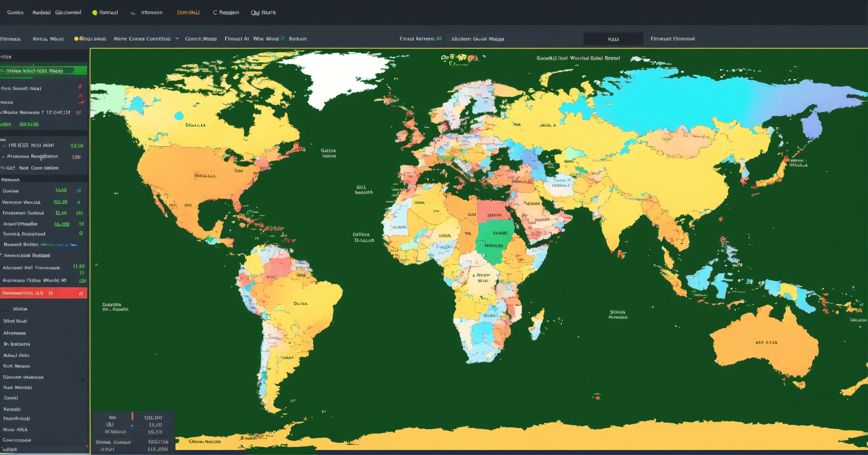Click red icon on Fom Gomot Nsal row
This screenshot has height=455, width=868.
coord(80,87)
